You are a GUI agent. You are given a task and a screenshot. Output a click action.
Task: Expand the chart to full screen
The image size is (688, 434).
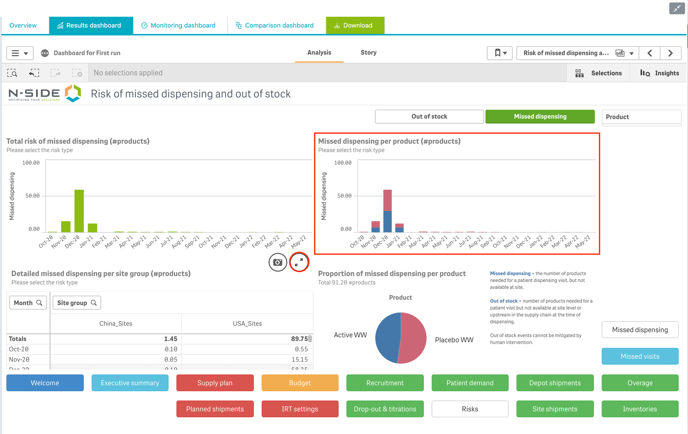click(x=299, y=262)
